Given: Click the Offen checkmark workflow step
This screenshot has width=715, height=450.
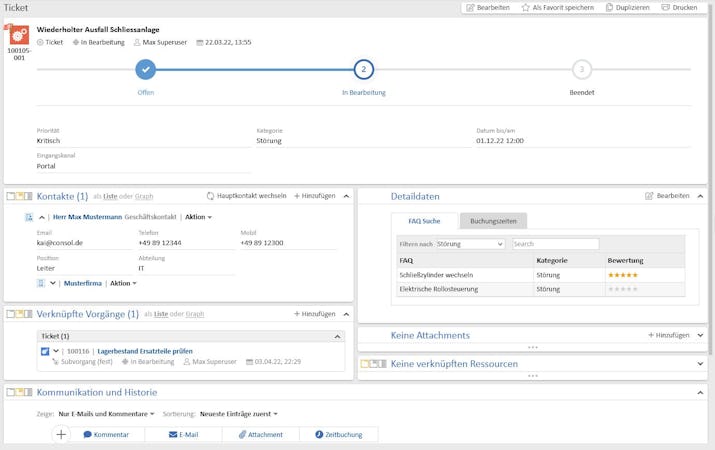Looking at the screenshot, I should coord(145,70).
